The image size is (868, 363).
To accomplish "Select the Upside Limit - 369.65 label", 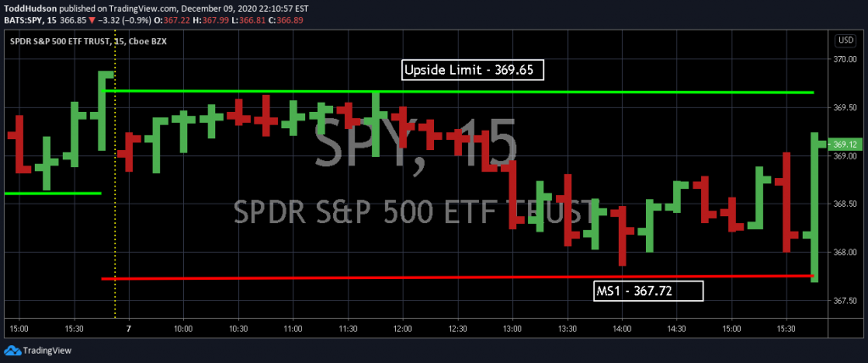I will (x=473, y=70).
